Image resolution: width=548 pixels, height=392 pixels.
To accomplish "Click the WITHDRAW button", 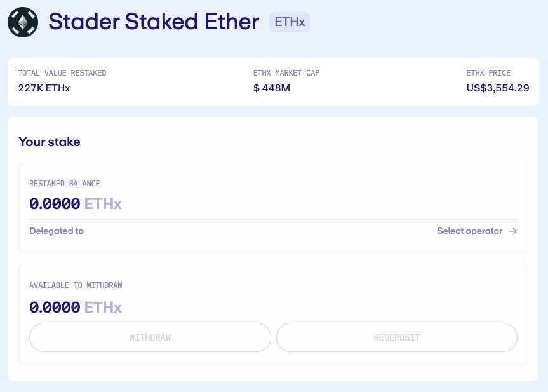I will (150, 337).
